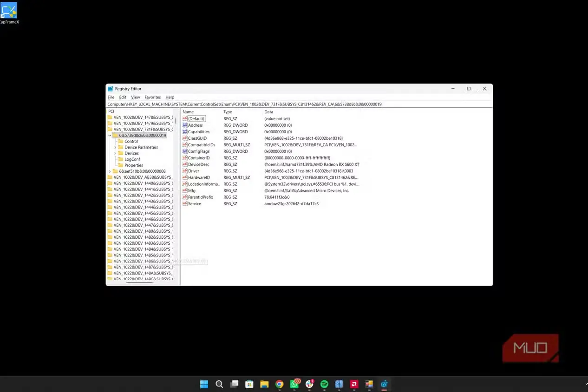Click the registry path address bar
Screen dimensions: 588x392
[x=299, y=104]
